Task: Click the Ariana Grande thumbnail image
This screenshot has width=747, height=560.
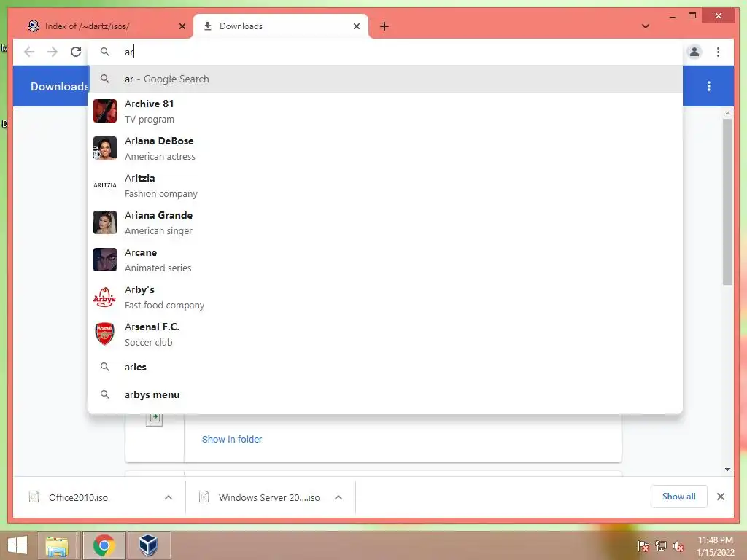Action: (x=105, y=222)
